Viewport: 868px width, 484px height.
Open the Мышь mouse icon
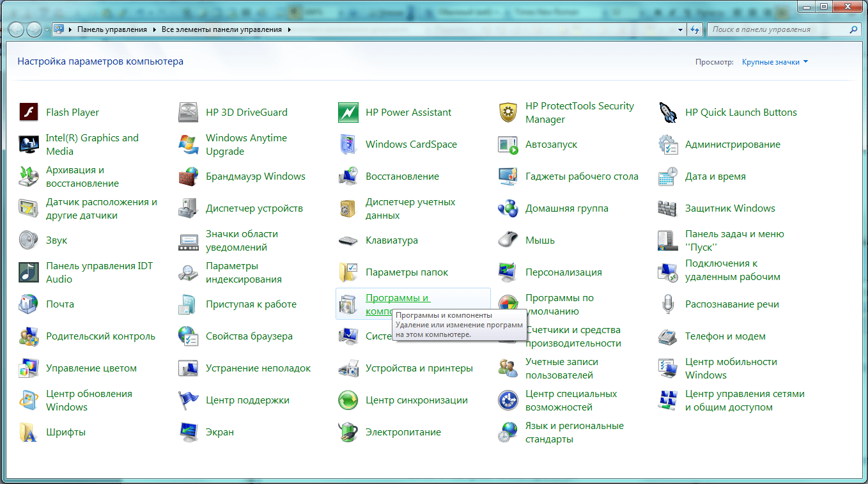pyautogui.click(x=508, y=240)
